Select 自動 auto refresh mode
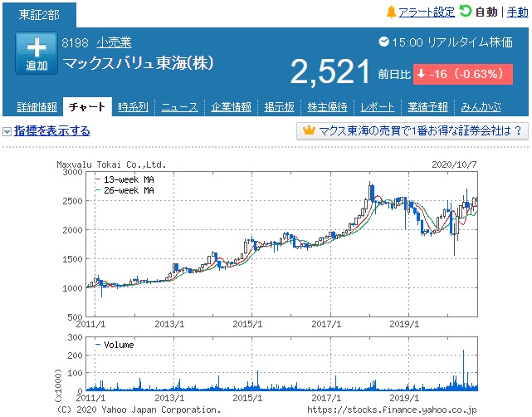The image size is (532, 417). point(486,12)
